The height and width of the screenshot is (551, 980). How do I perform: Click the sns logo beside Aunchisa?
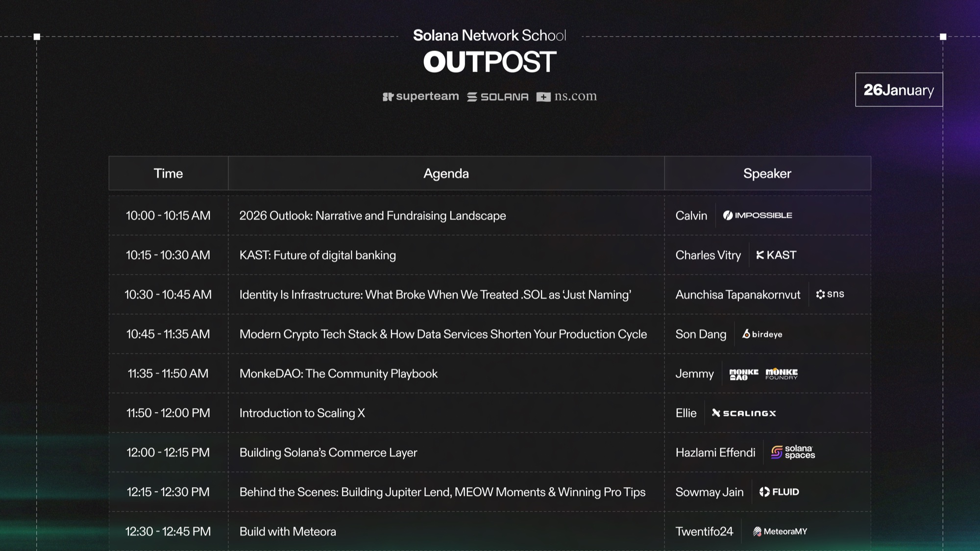click(830, 294)
